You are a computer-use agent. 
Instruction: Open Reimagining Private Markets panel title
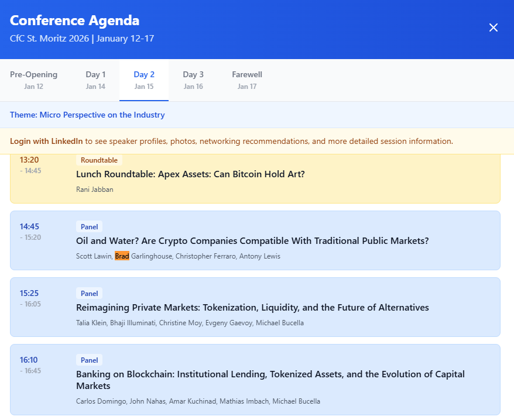[x=252, y=308]
